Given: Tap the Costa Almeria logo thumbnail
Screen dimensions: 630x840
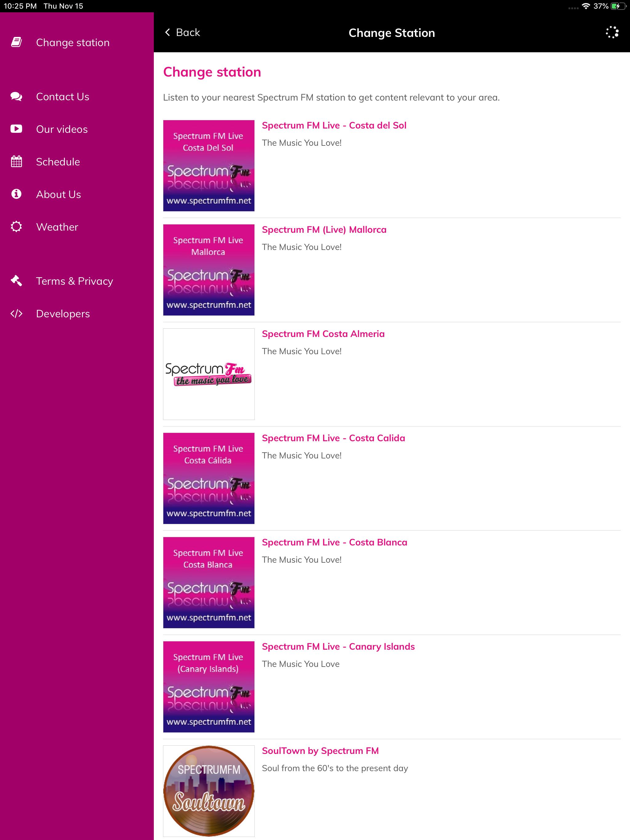Looking at the screenshot, I should pyautogui.click(x=209, y=374).
